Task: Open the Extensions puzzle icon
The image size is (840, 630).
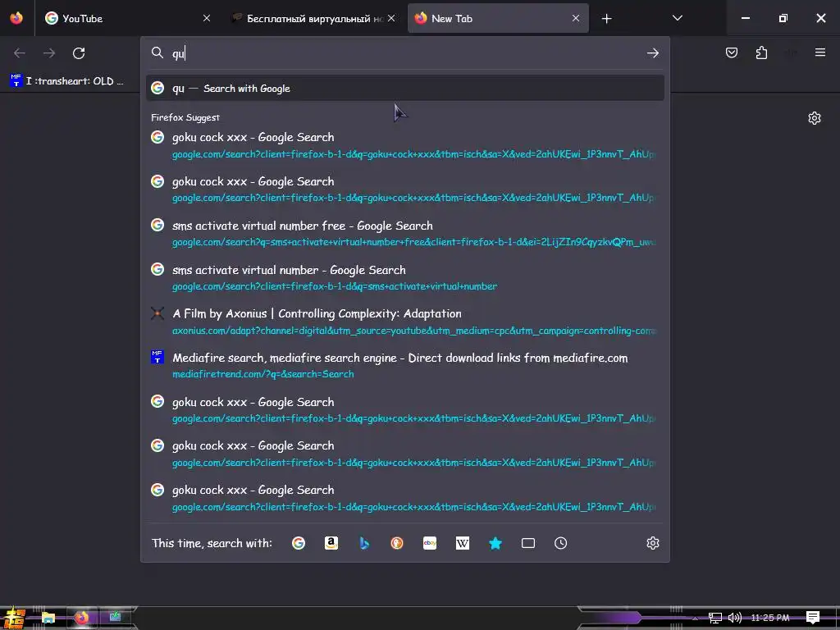Action: (x=761, y=52)
